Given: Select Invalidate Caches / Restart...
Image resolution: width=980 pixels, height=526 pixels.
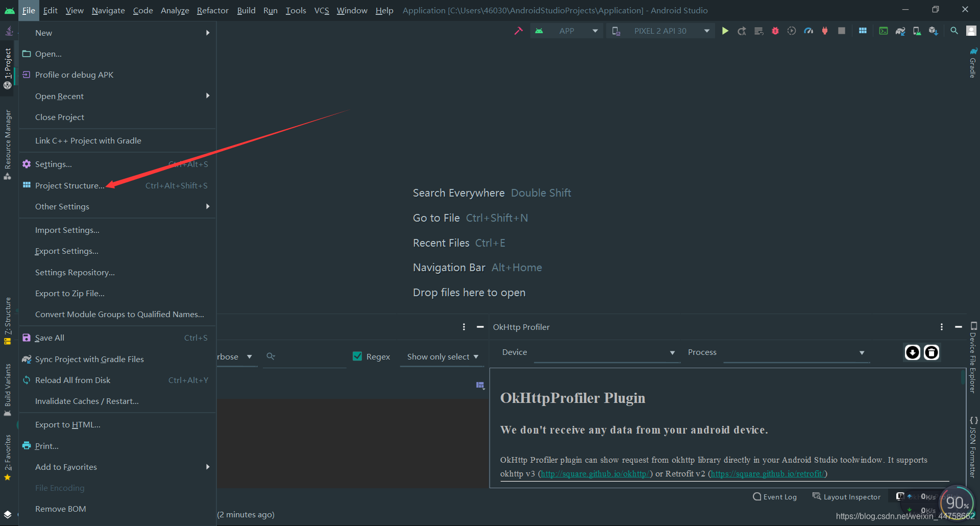Looking at the screenshot, I should [x=118, y=401].
